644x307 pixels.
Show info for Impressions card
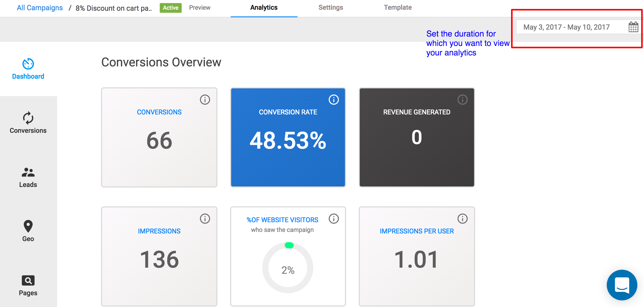(x=205, y=219)
